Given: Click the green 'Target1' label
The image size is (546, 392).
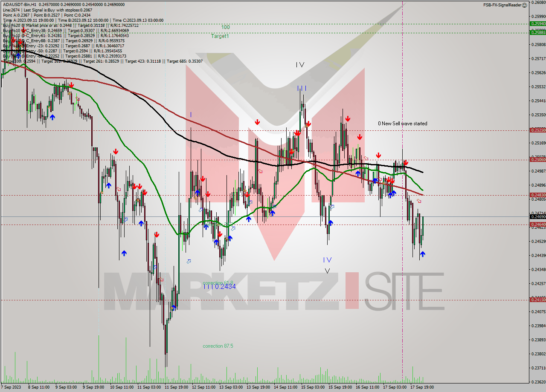Looking at the screenshot, I should click(x=220, y=36).
